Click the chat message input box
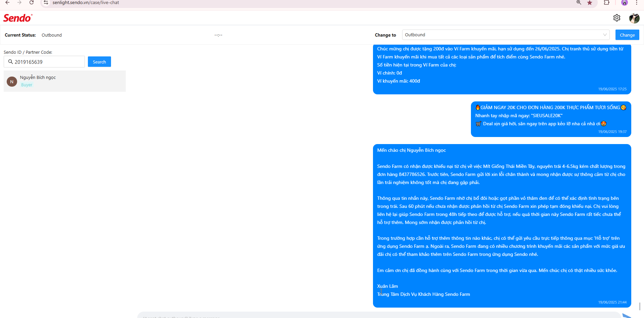The width and height of the screenshot is (644, 318). tap(379, 315)
